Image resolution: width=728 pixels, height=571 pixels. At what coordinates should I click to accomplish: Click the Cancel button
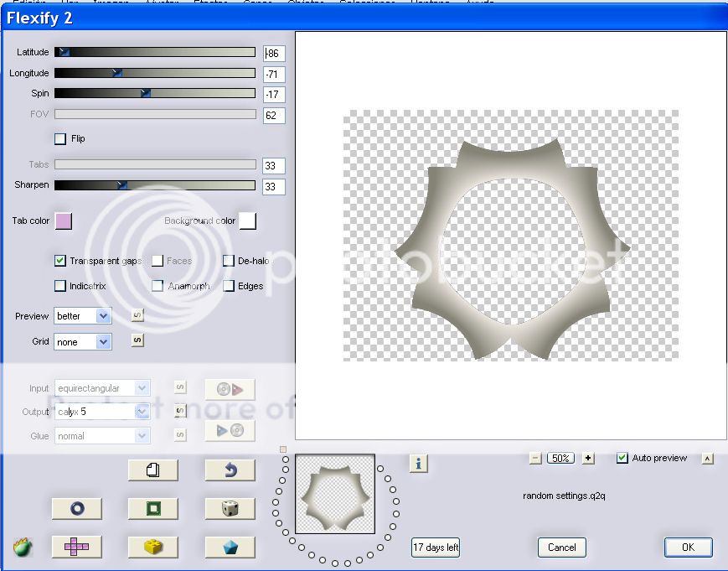coord(561,548)
